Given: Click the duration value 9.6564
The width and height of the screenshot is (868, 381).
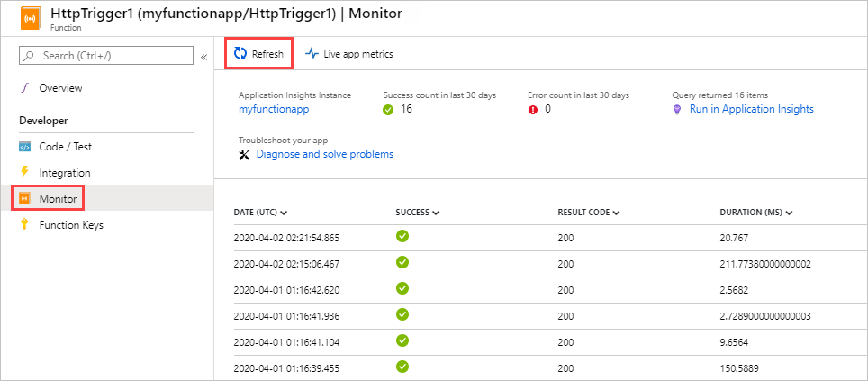Looking at the screenshot, I should tap(734, 342).
